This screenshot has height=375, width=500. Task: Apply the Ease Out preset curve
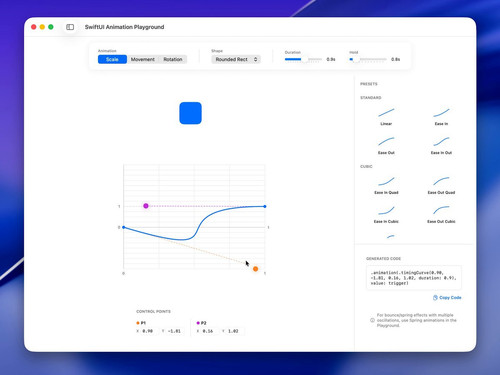click(386, 145)
